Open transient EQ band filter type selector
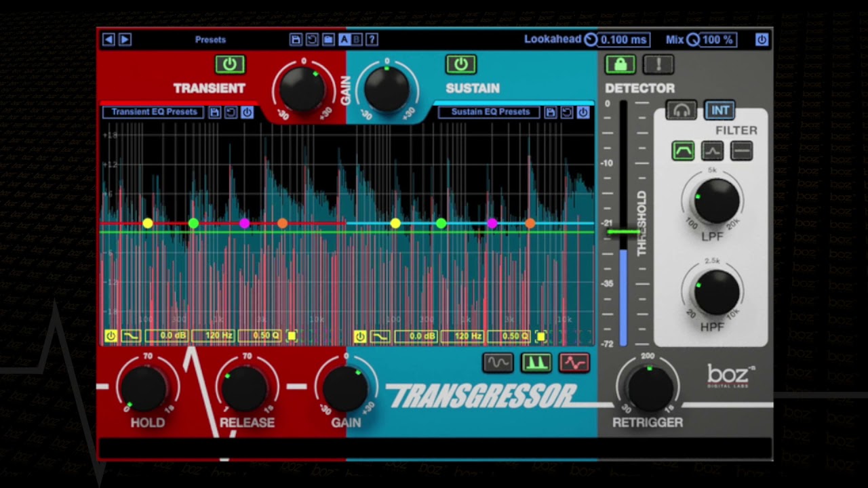The width and height of the screenshot is (868, 488). pyautogui.click(x=131, y=336)
